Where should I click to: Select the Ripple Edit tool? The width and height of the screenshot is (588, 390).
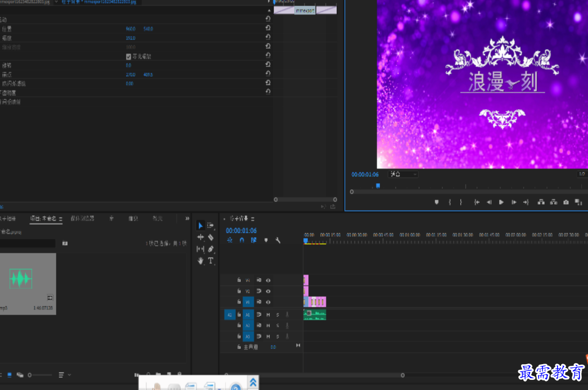click(200, 237)
